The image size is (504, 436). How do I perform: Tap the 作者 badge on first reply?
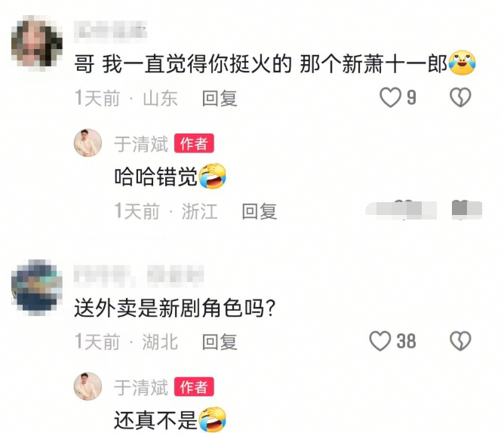click(x=194, y=143)
